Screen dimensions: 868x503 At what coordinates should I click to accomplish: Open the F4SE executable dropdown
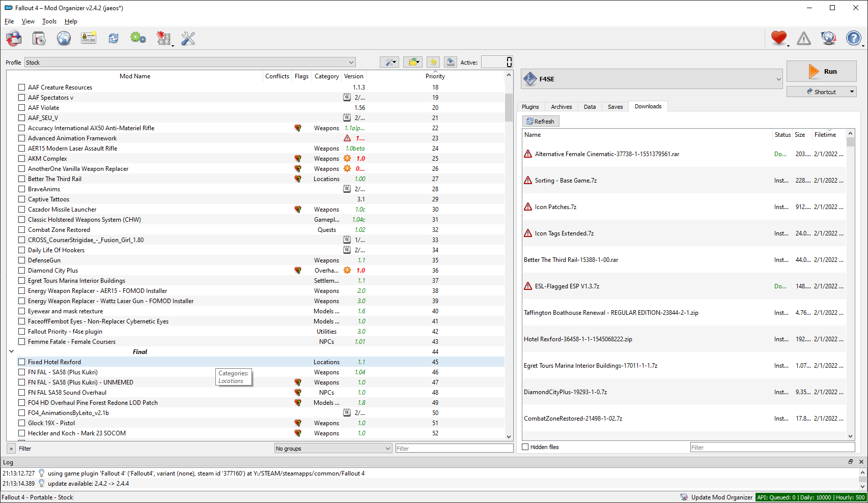[x=652, y=79]
